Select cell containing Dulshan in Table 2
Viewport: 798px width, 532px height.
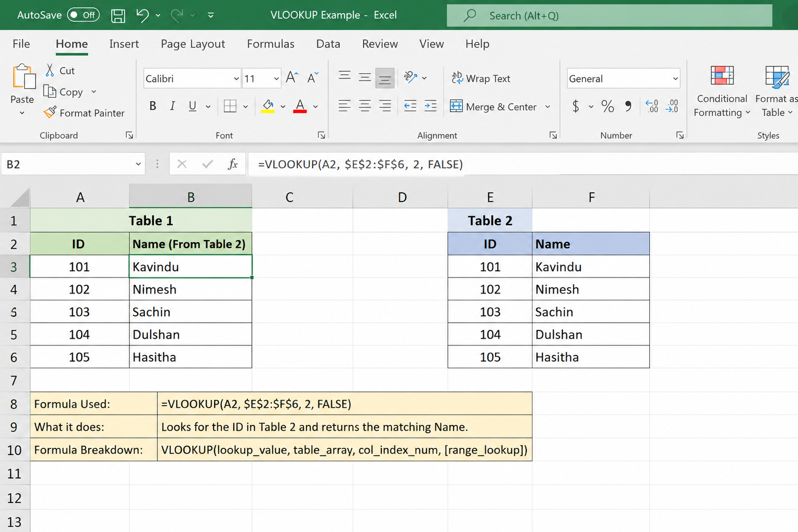click(591, 334)
